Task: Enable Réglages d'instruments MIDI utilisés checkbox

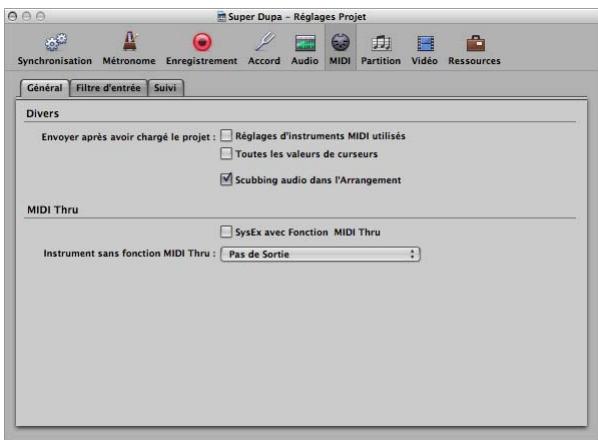Action: point(226,135)
